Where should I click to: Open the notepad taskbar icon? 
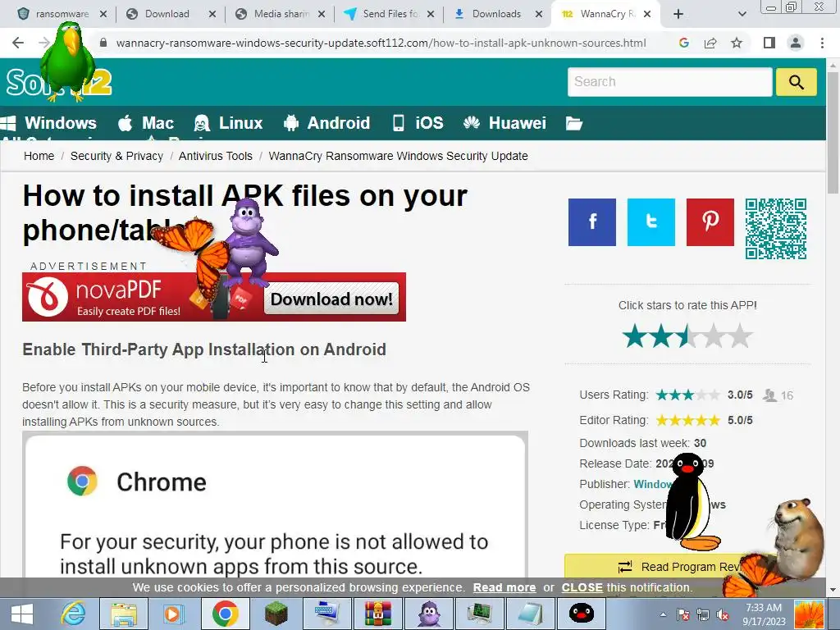pyautogui.click(x=531, y=614)
